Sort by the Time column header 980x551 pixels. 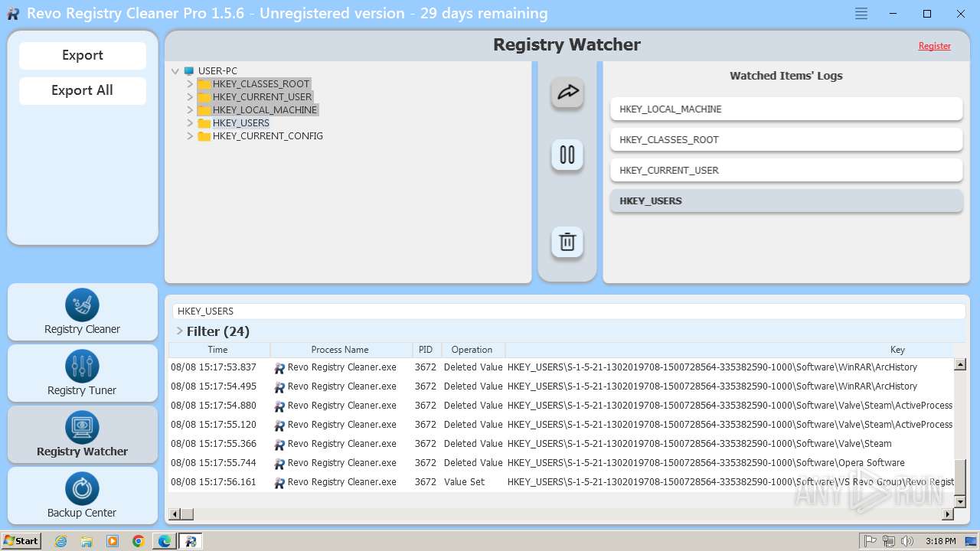[x=219, y=350]
